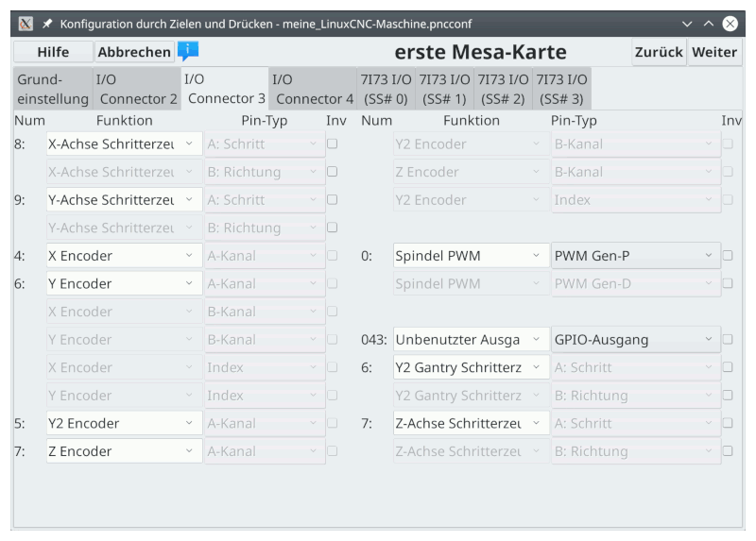Toggle Inv checkbox for Z-Achse A: Schritt
The image size is (756, 541).
[728, 423]
